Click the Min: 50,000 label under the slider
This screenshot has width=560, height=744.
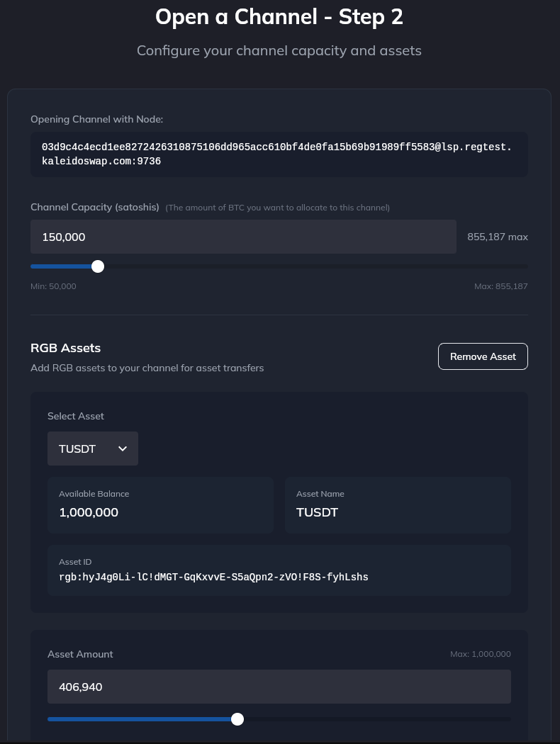pos(53,286)
